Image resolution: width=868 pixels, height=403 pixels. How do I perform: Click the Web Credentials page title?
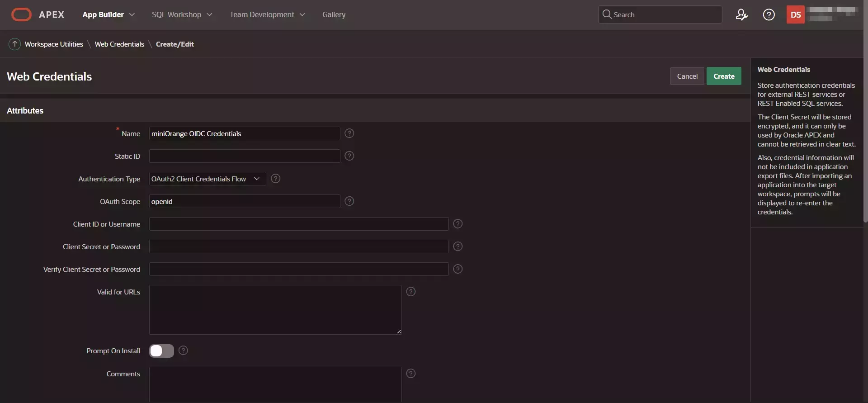[x=49, y=76]
